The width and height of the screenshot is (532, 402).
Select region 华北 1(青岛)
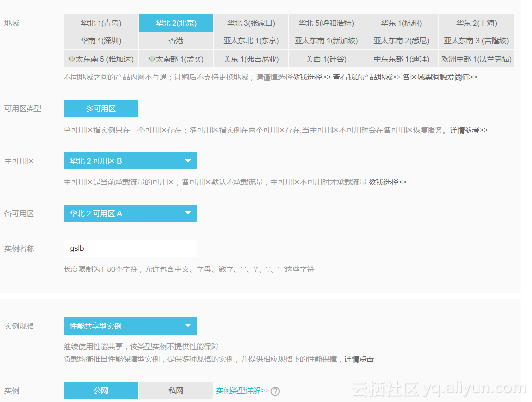[x=101, y=23]
